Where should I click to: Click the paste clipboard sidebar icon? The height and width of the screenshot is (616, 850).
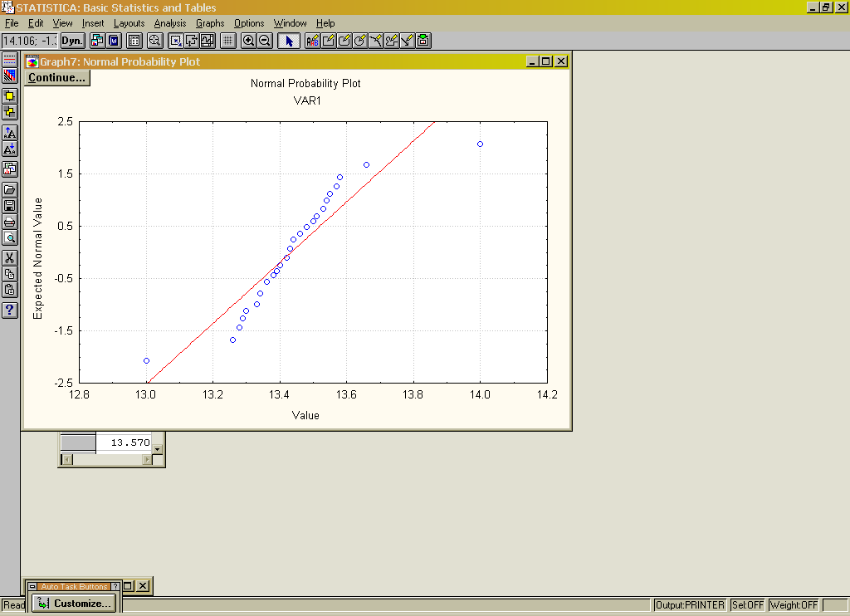point(10,290)
